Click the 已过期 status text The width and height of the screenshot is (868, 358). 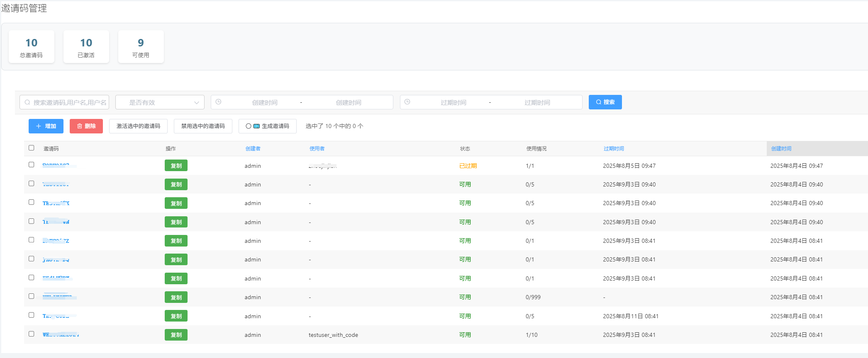point(468,166)
